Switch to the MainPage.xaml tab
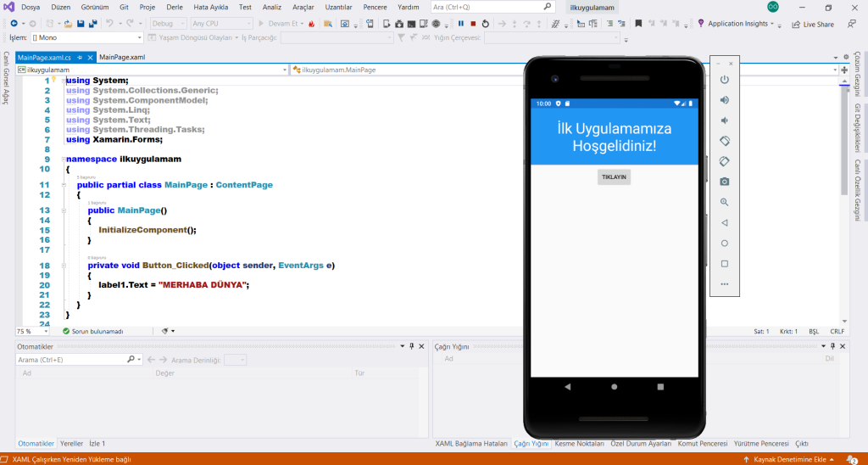 [x=123, y=57]
